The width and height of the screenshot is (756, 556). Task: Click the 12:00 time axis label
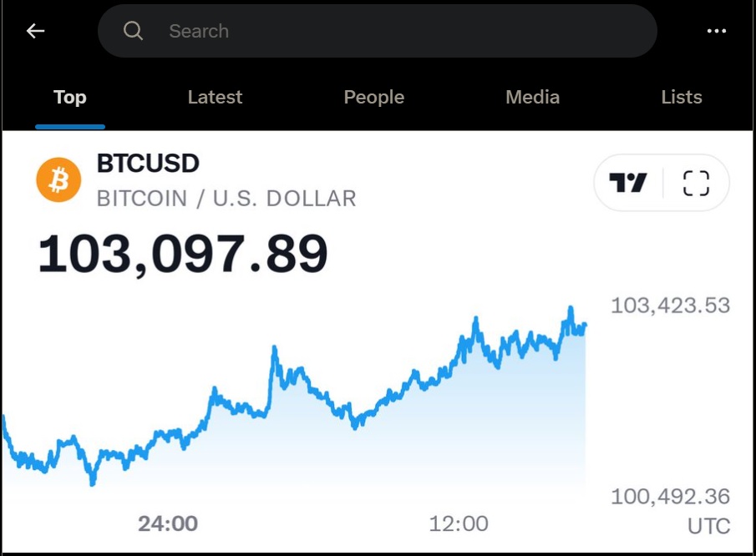458,523
